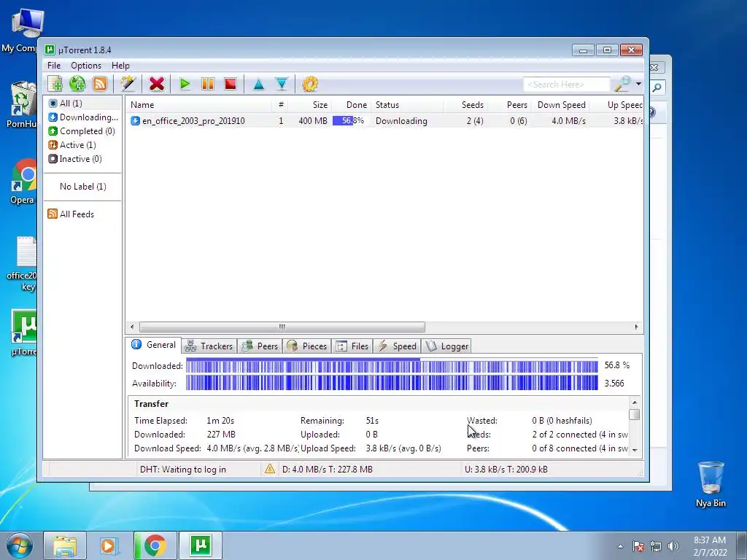The width and height of the screenshot is (747, 560).
Task: Sort by the Peers column header
Action: (509, 105)
